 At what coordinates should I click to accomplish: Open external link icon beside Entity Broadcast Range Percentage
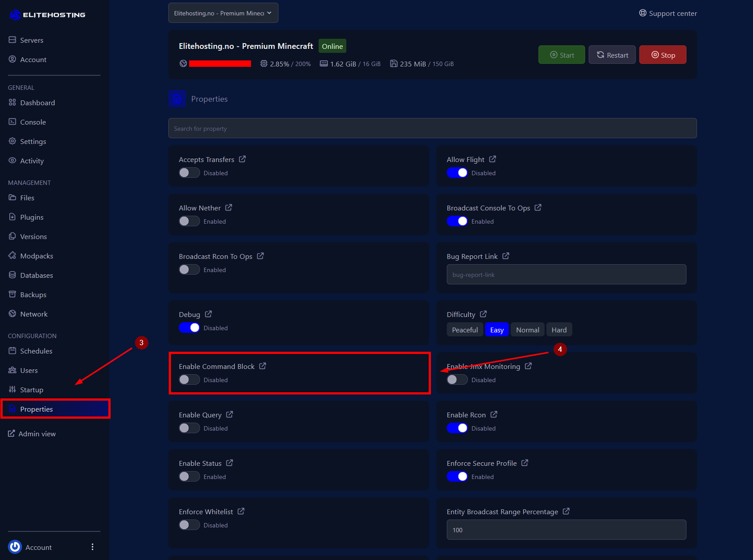566,511
